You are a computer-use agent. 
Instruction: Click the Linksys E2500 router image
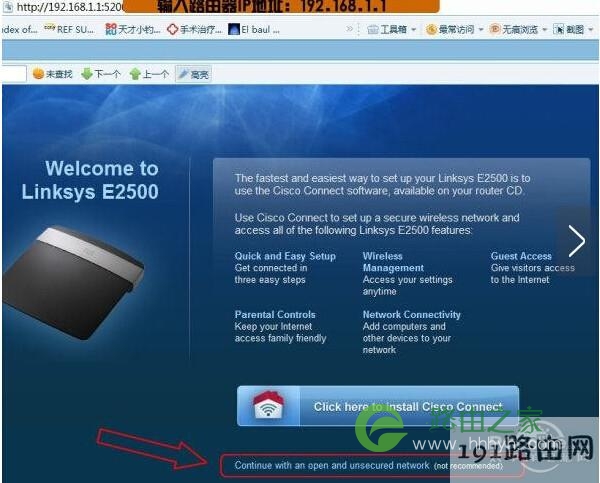pos(73,282)
